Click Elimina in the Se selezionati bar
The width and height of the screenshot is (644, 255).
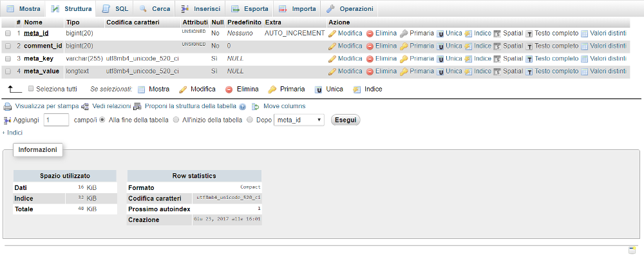(x=248, y=89)
